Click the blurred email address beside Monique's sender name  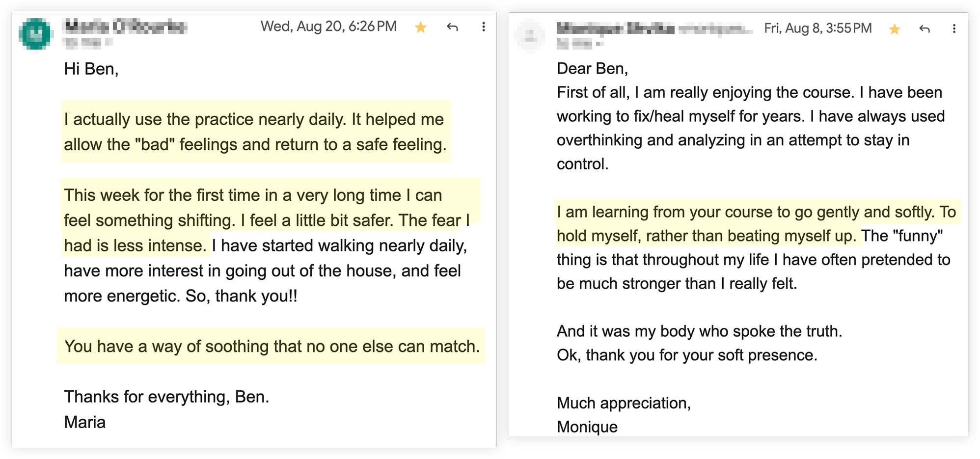715,29
